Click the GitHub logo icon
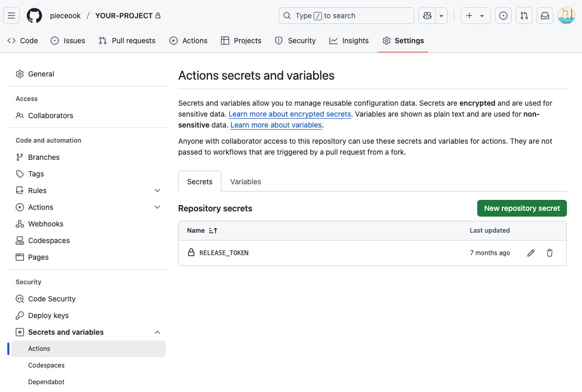582x392 pixels. click(x=34, y=16)
